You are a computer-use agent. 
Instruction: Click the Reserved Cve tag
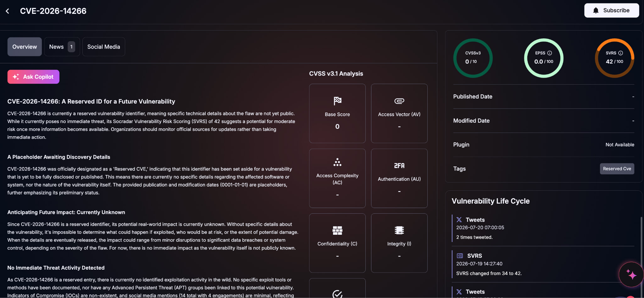(x=617, y=169)
